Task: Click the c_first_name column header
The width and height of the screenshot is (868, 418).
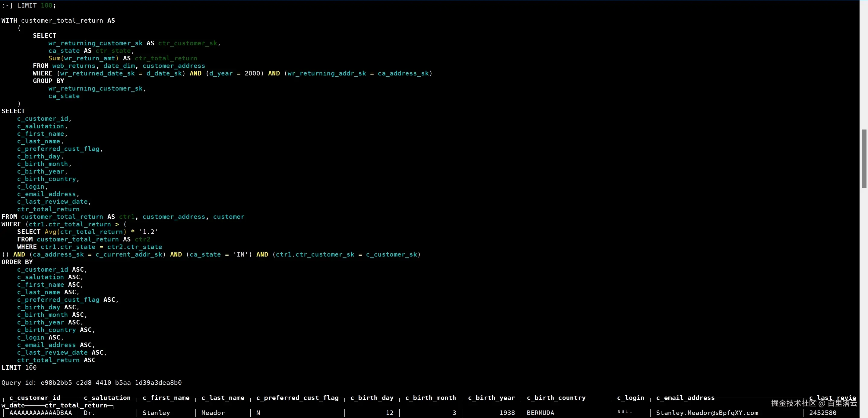Action: tap(166, 398)
